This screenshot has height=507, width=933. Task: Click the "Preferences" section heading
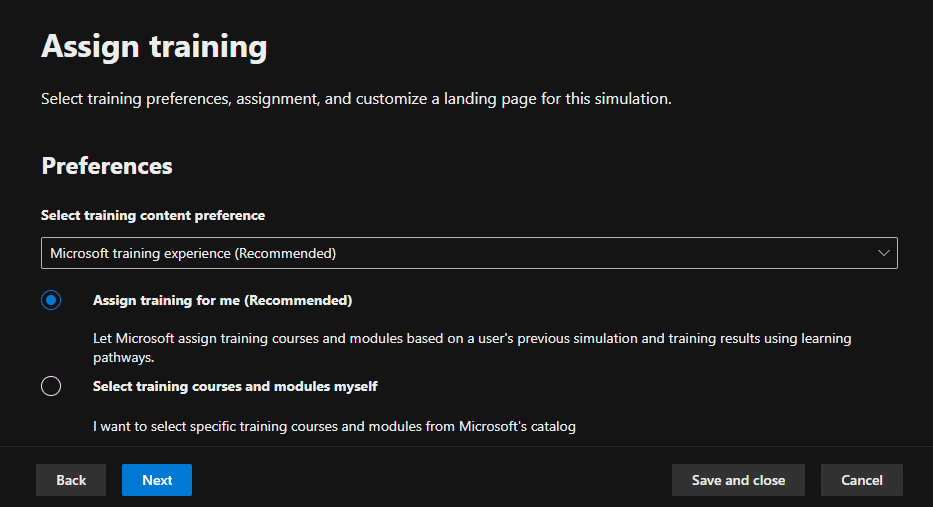(x=107, y=166)
